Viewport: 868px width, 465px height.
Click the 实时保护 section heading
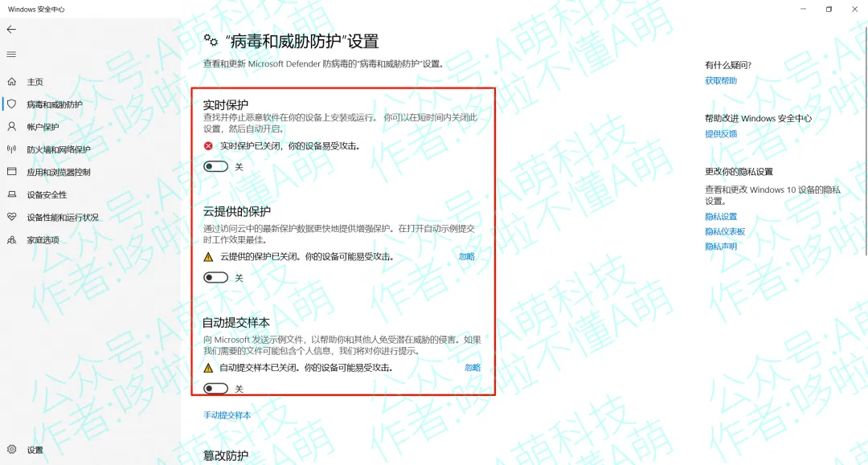(225, 104)
